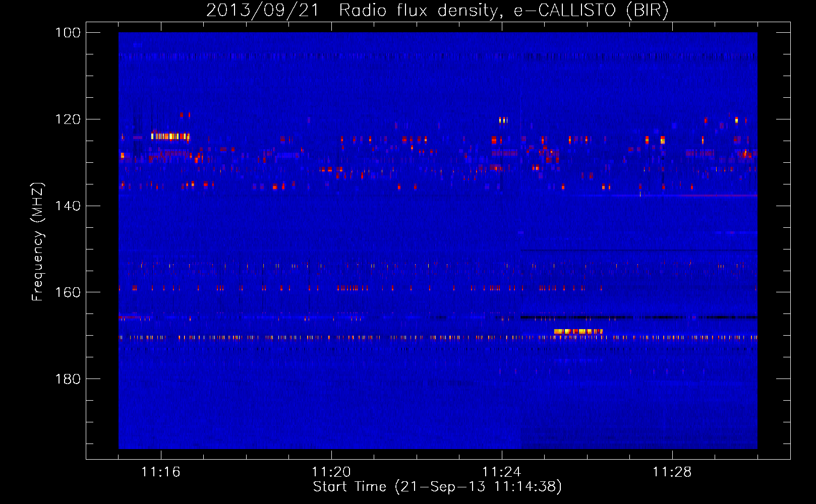Click the black horizontal band near 166 MHz
The image size is (816, 504).
pos(638,318)
